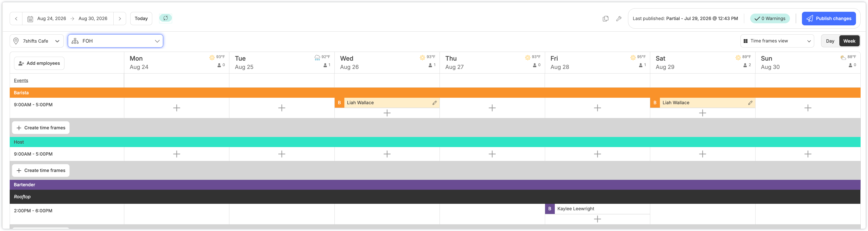Open the schedule tools wrench icon
The height and width of the screenshot is (231, 868).
[x=619, y=18]
